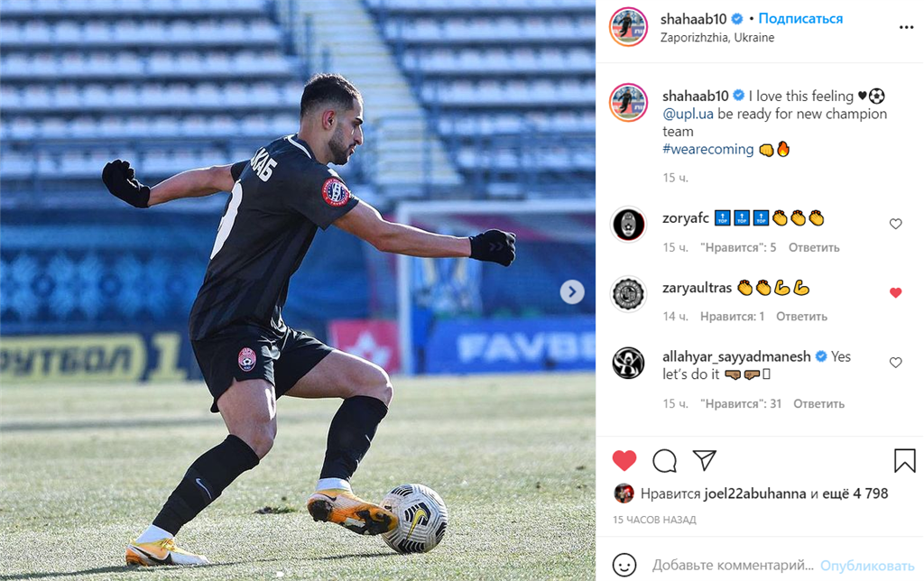Save post with bookmark icon
Viewport: 924px width, 581px height.
(904, 461)
